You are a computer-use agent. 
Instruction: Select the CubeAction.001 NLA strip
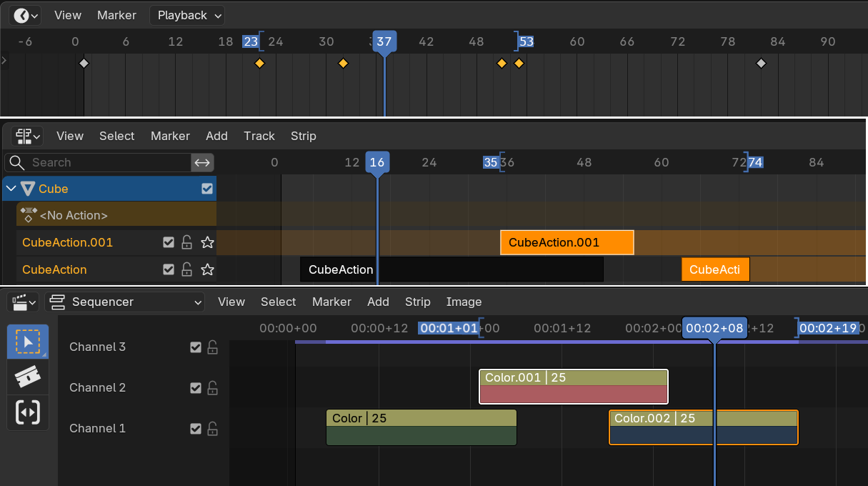[567, 242]
